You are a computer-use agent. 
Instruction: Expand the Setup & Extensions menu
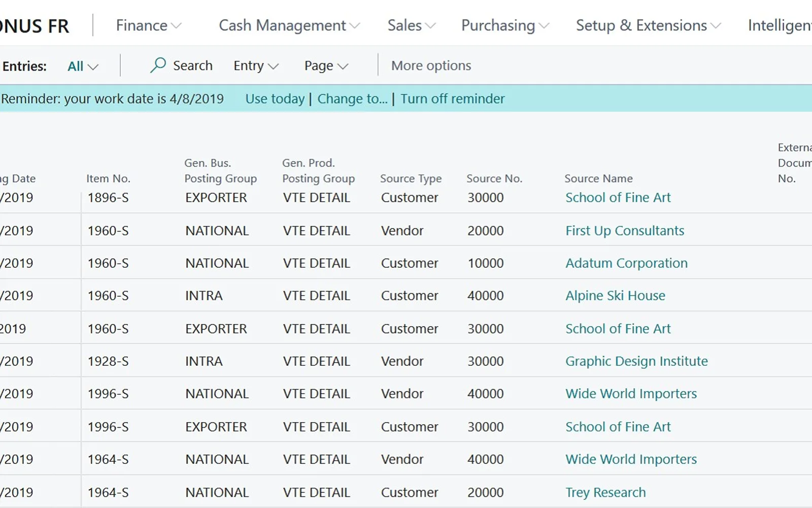[x=648, y=25]
